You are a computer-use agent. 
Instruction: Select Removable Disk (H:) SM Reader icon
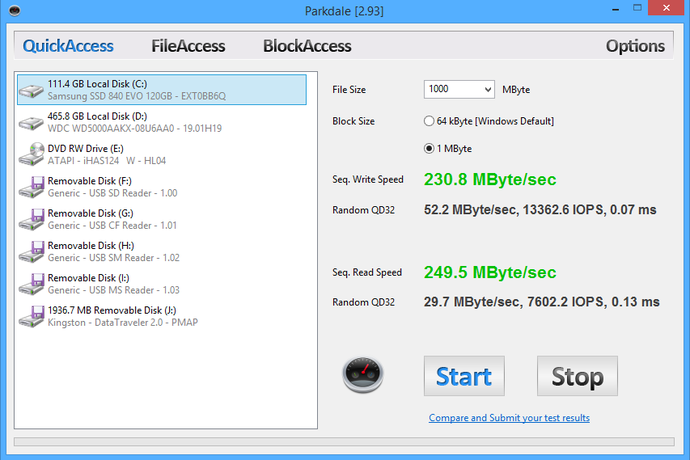32,251
